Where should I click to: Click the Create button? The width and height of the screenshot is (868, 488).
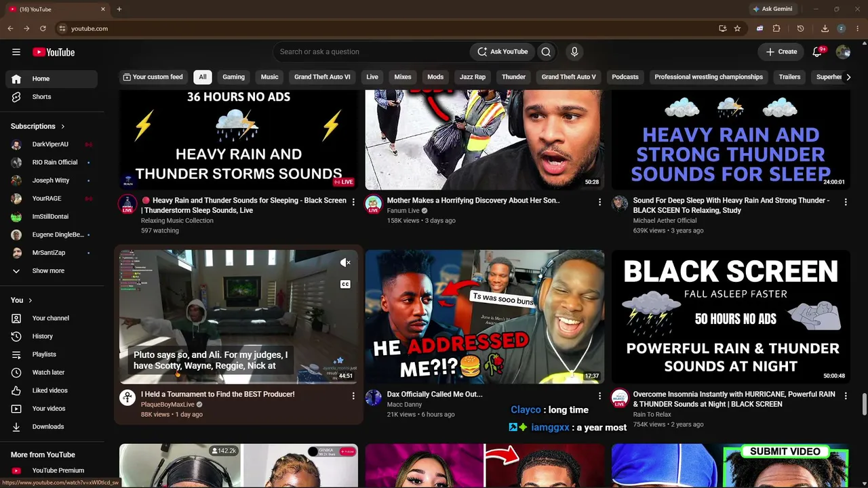coord(781,52)
